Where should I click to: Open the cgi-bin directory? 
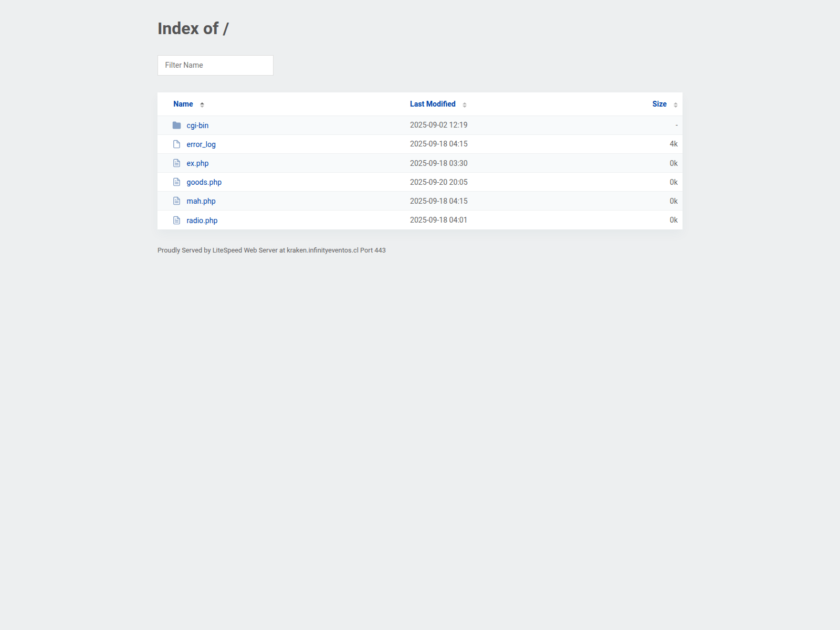tap(197, 125)
